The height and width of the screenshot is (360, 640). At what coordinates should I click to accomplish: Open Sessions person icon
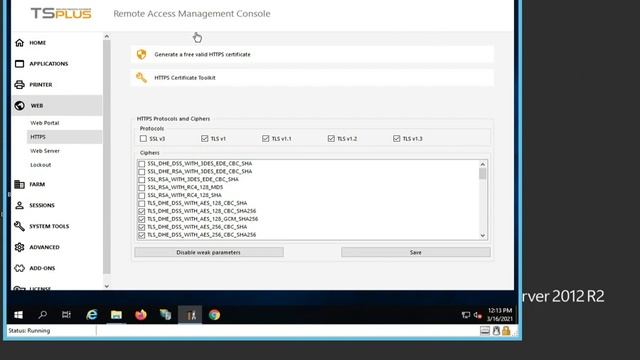click(x=19, y=205)
